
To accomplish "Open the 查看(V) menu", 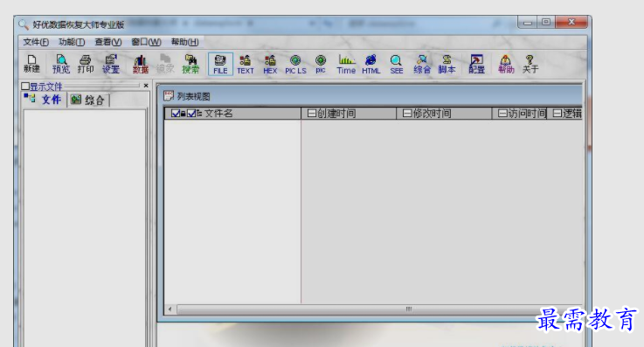I will (x=108, y=42).
